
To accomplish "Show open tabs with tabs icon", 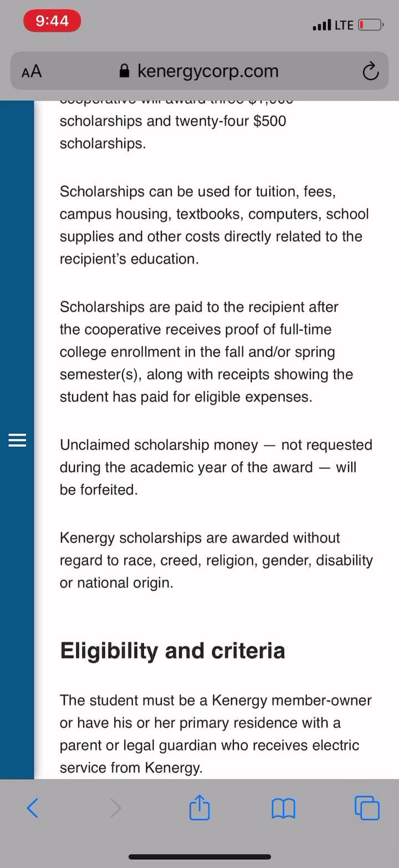I will point(367,808).
